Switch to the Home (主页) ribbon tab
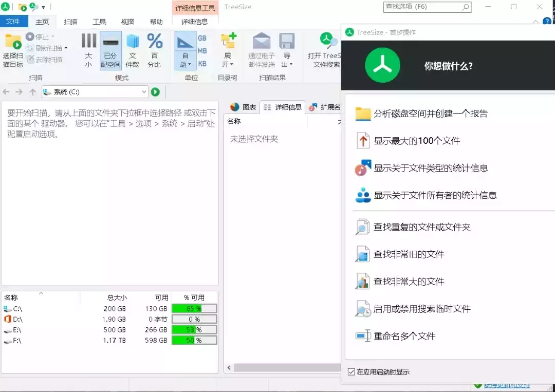The image size is (555, 392). (42, 22)
